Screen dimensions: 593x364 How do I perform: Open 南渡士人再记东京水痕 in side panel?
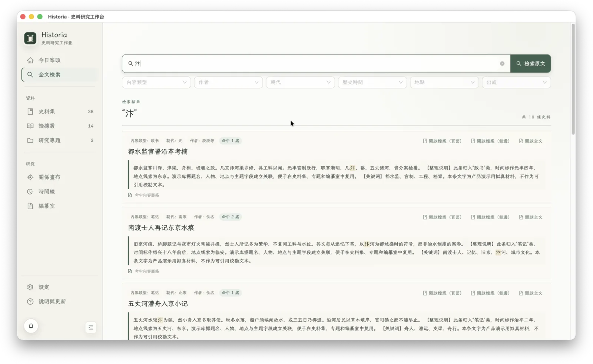coord(490,217)
